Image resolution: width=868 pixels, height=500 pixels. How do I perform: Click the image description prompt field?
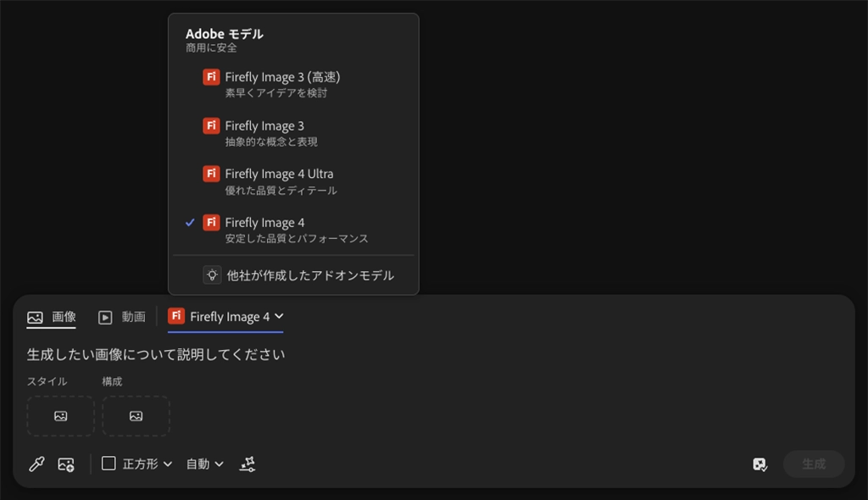(433, 354)
